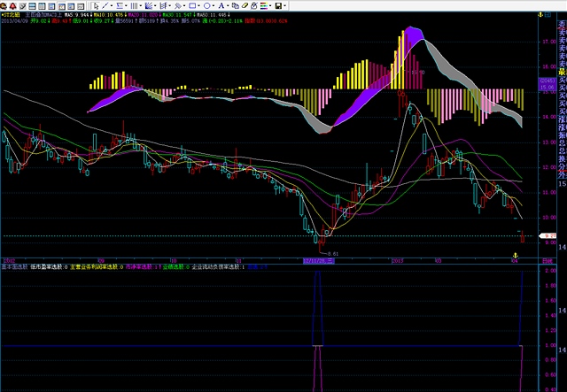Screen dimensions: 567x392
Task: Select the arrow pointer tool
Action: [96, 6]
